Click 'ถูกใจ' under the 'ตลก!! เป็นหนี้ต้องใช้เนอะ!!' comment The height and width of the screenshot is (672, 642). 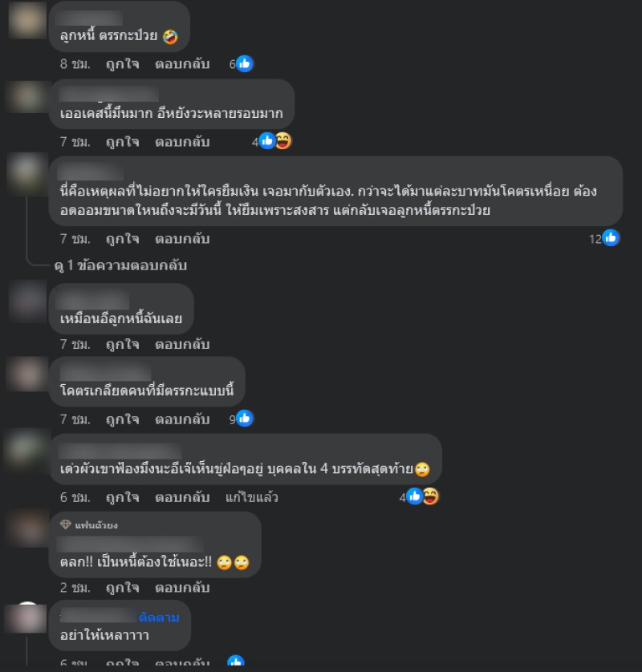click(123, 588)
